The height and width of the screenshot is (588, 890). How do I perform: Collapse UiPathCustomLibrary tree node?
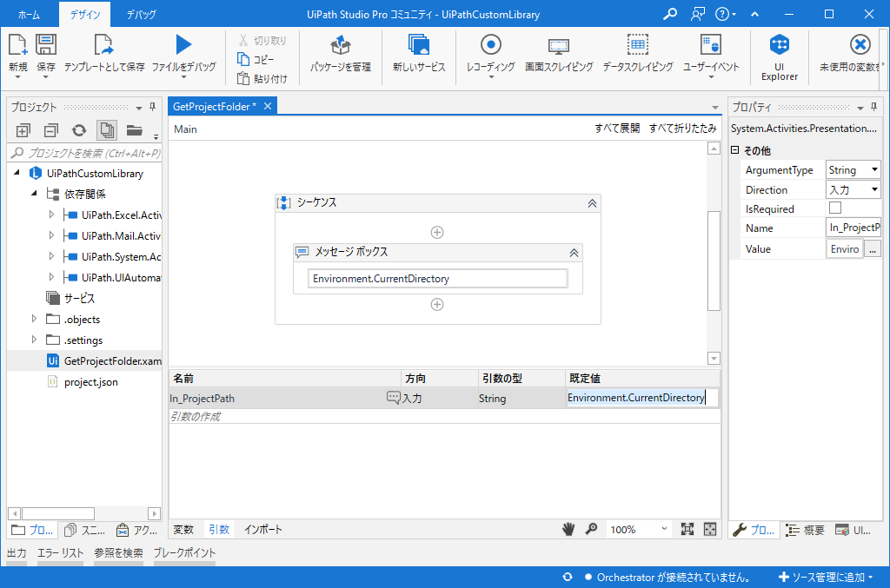17,172
